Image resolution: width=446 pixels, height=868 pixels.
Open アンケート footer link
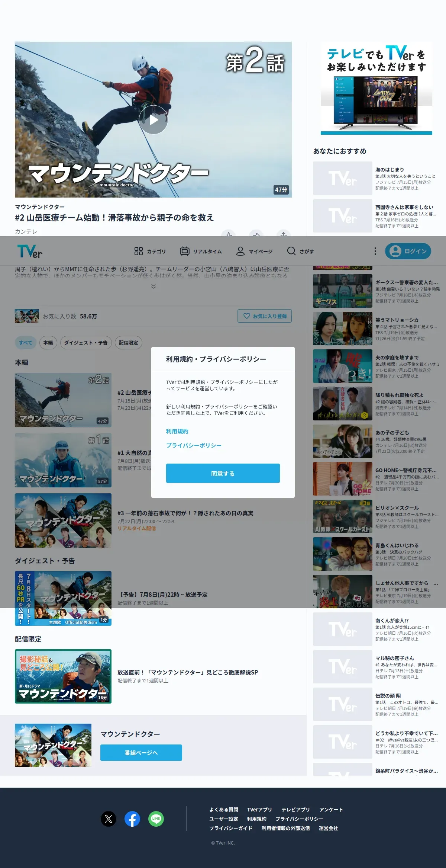(331, 810)
